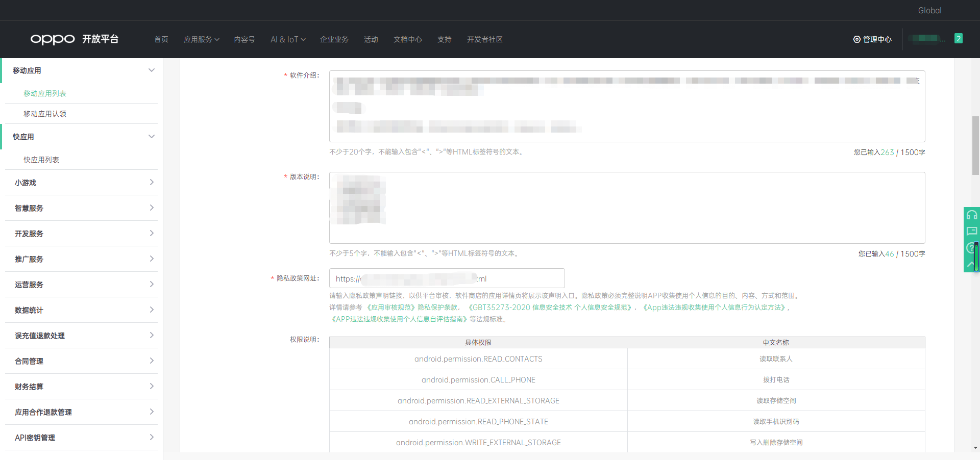Open the feedback message icon
The height and width of the screenshot is (460, 980).
[972, 232]
